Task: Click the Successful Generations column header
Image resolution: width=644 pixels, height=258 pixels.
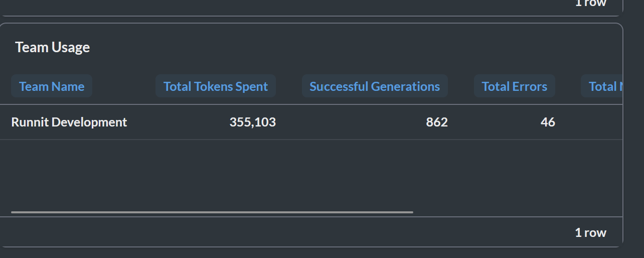Action: (x=375, y=86)
